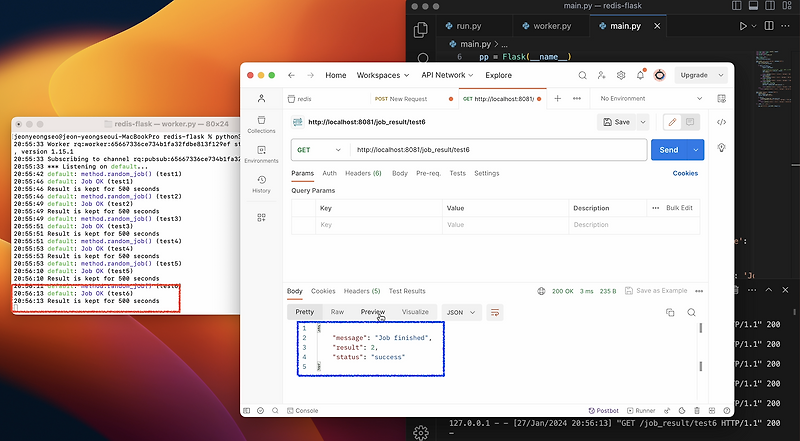Click the configure workspace sidebar grid icon
This screenshot has width=800, height=441.
pos(261,217)
